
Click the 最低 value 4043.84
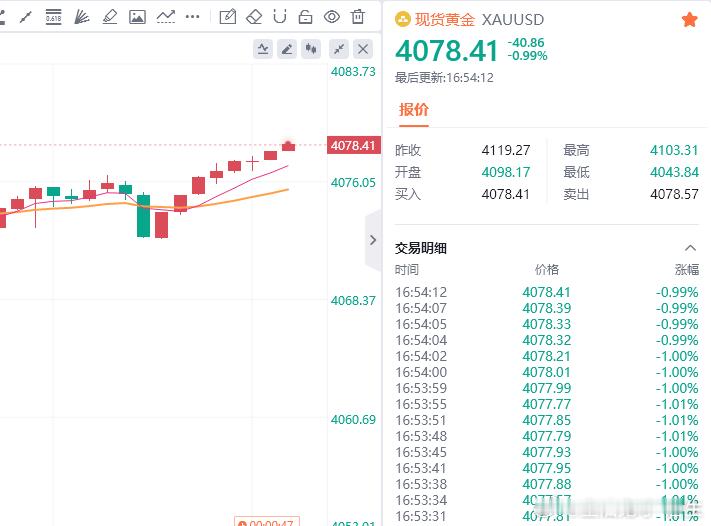674,172
